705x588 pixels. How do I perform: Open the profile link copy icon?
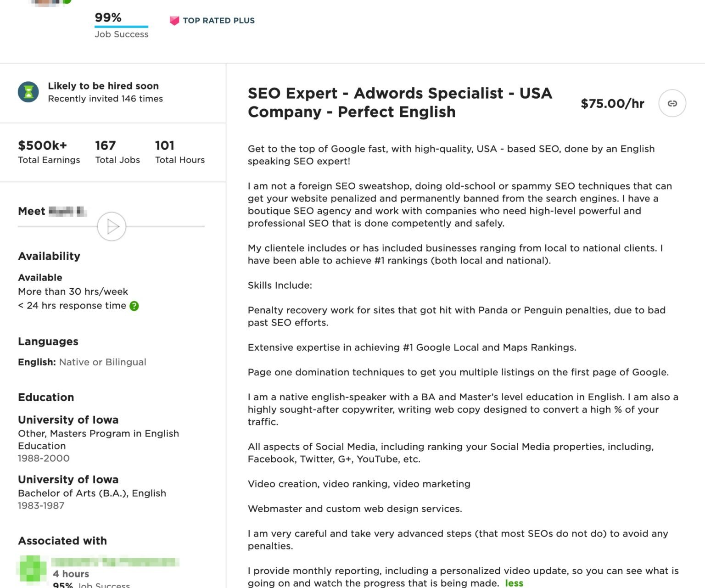pos(672,103)
